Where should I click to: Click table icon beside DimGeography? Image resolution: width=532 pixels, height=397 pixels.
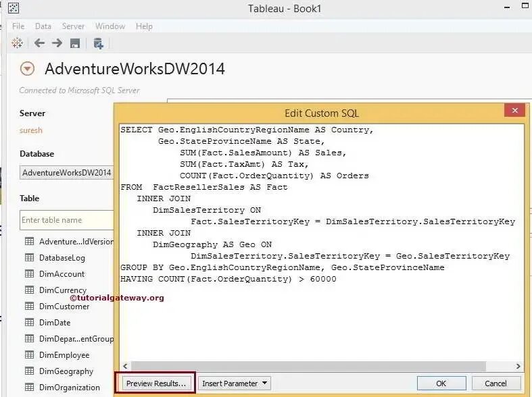[30, 371]
